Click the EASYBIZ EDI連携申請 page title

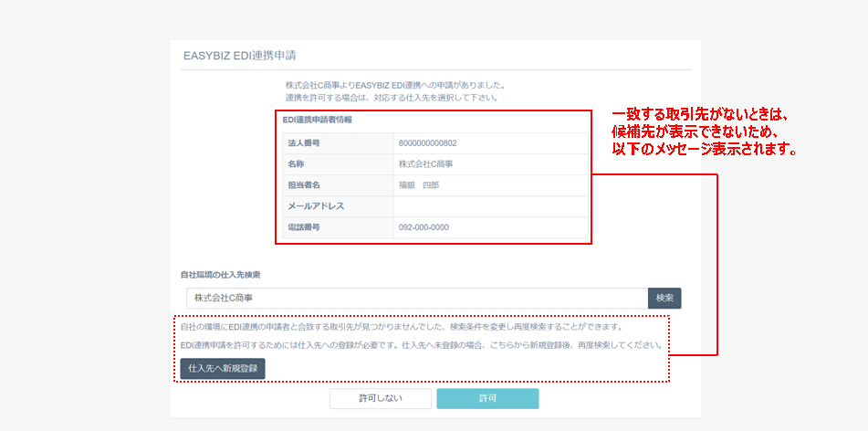click(x=239, y=56)
